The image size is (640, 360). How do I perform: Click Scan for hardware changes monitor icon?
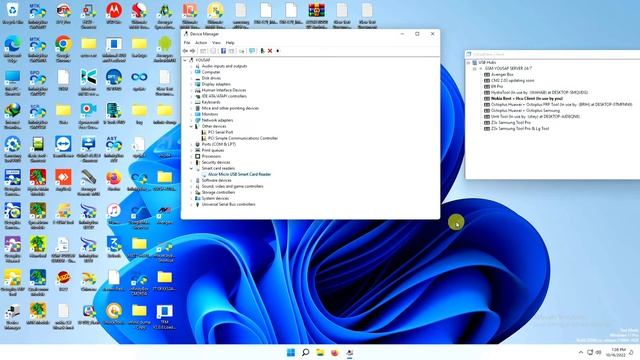[252, 51]
